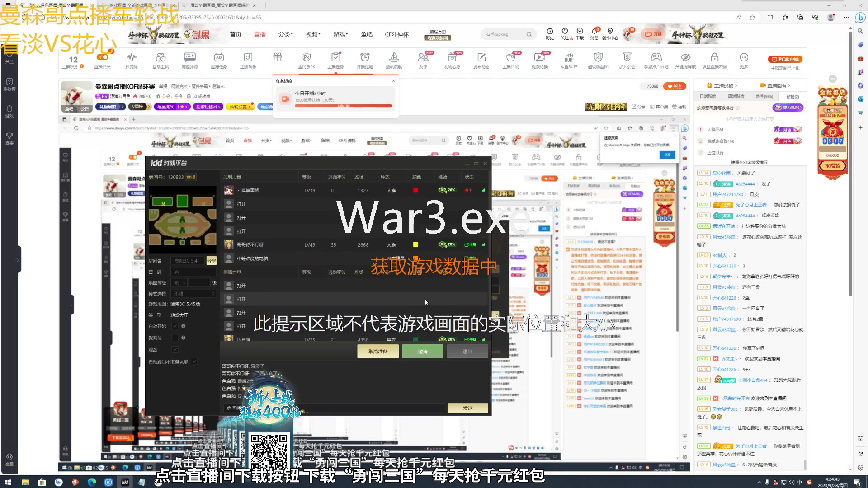This screenshot has width=868, height=488.
Task: Toggle the 直播开关 live switch
Action: click(103, 57)
